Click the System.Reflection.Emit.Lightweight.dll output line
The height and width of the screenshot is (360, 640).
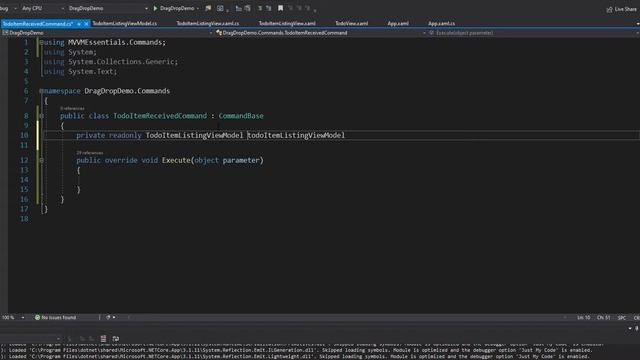click(297, 356)
